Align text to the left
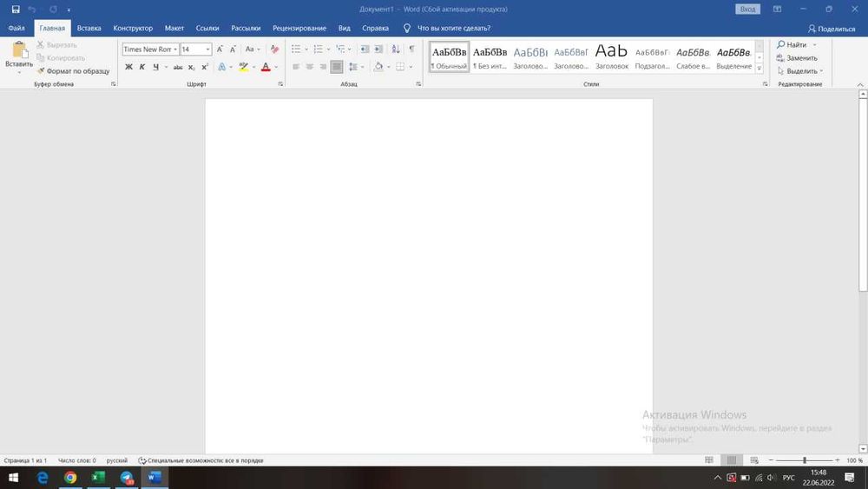 click(296, 67)
